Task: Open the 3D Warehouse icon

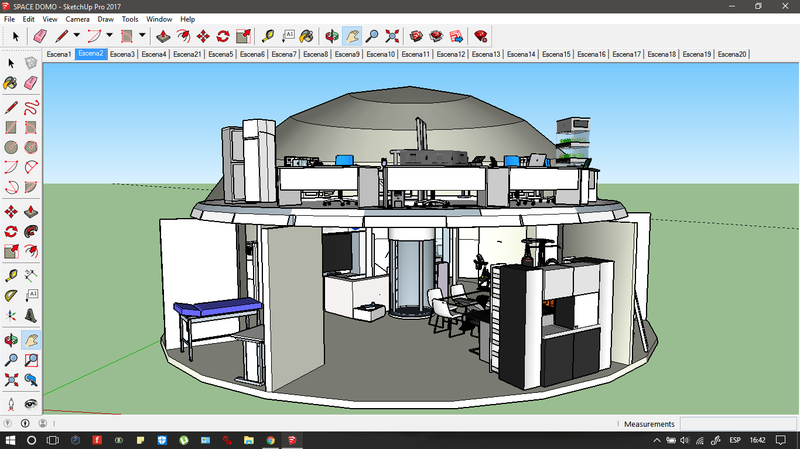Action: [415, 36]
